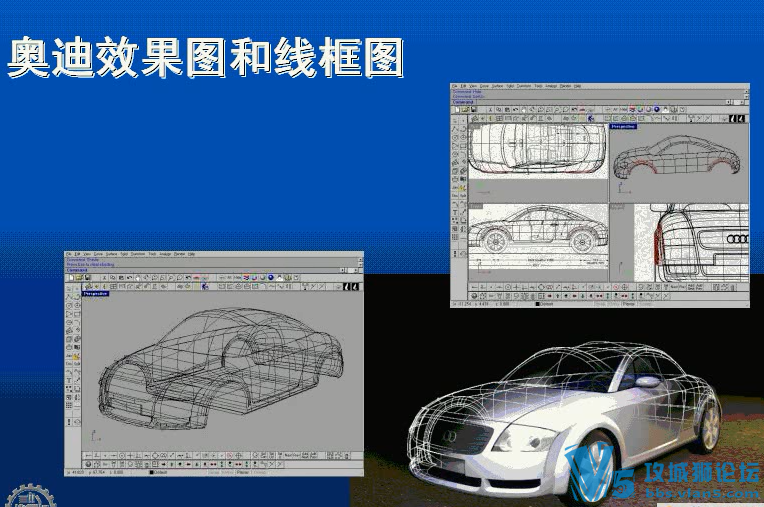Click Open folder icon in four-viewport Rhino window

pyautogui.click(x=466, y=109)
